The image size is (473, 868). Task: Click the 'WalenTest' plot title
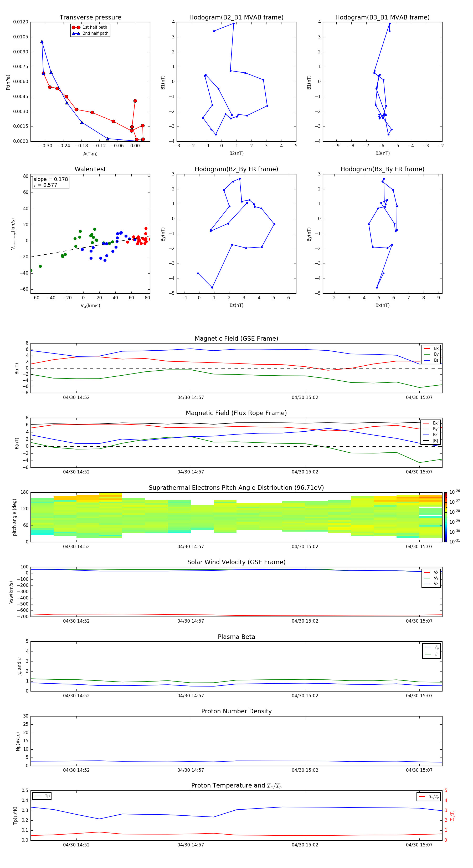tap(90, 169)
